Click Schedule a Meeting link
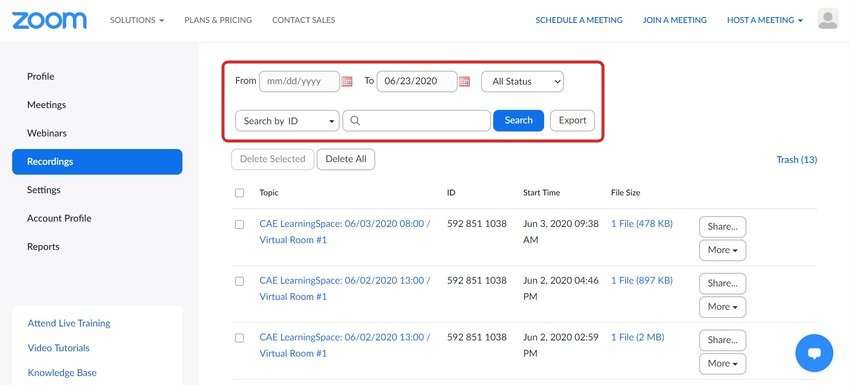Image resolution: width=850 pixels, height=385 pixels. click(579, 20)
